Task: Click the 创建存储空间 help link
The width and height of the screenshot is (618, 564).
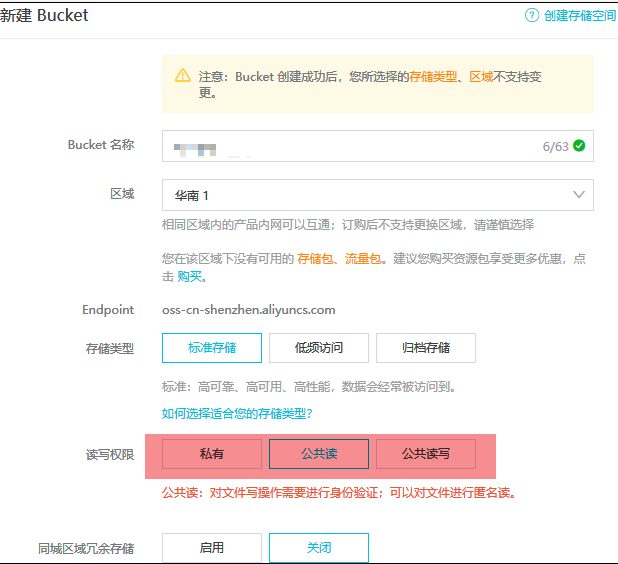Action: coord(579,16)
